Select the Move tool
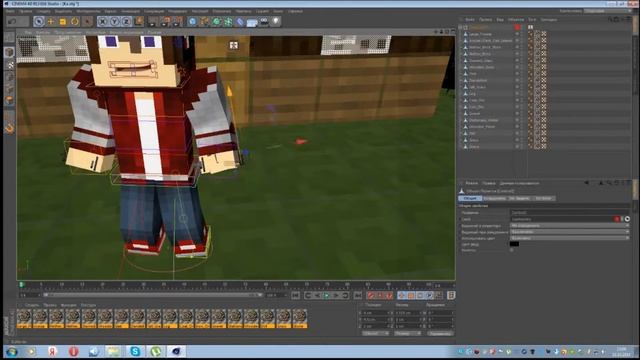This screenshot has width=640, height=360. [x=51, y=21]
